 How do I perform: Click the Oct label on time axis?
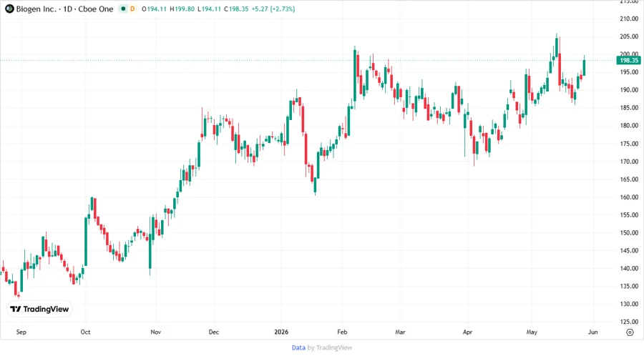85,332
